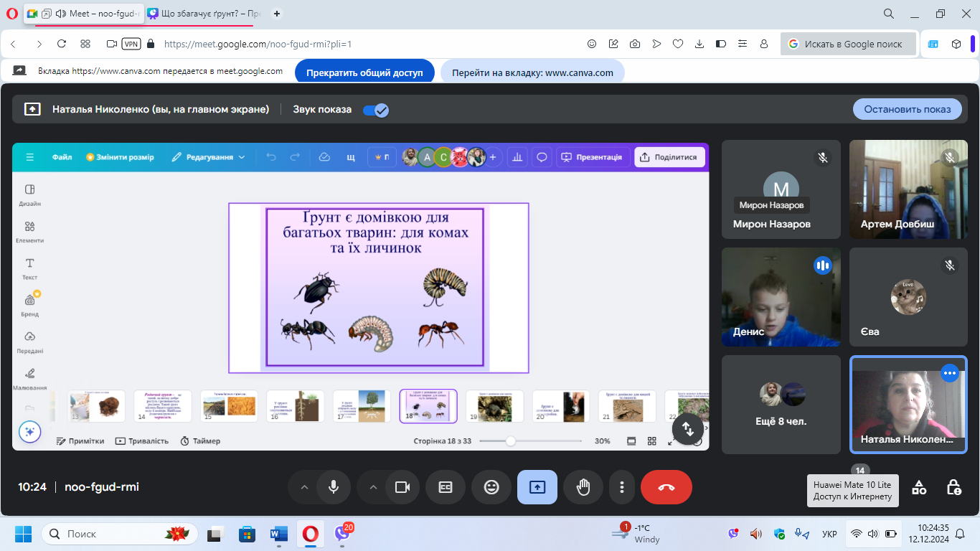Click the Canva redo arrow
Screen dimensions: 980x551
click(x=295, y=157)
